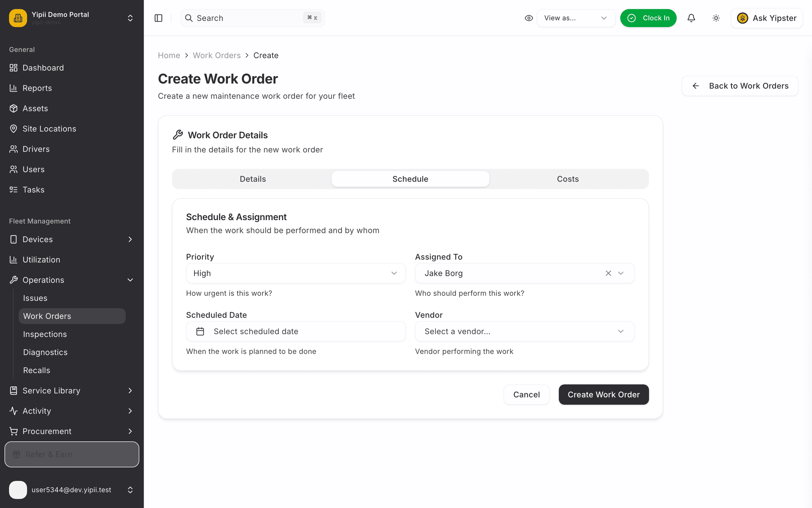Click the Tasks checklist icon
This screenshot has height=508, width=812.
point(14,190)
